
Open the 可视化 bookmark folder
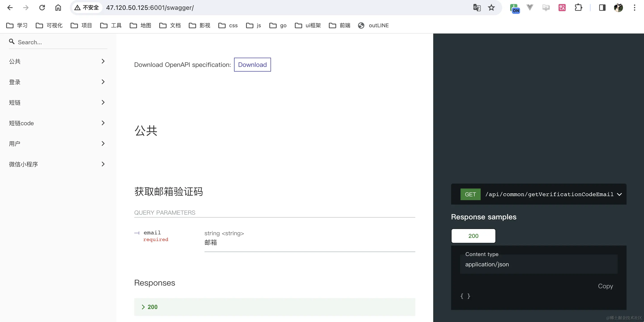pos(49,25)
